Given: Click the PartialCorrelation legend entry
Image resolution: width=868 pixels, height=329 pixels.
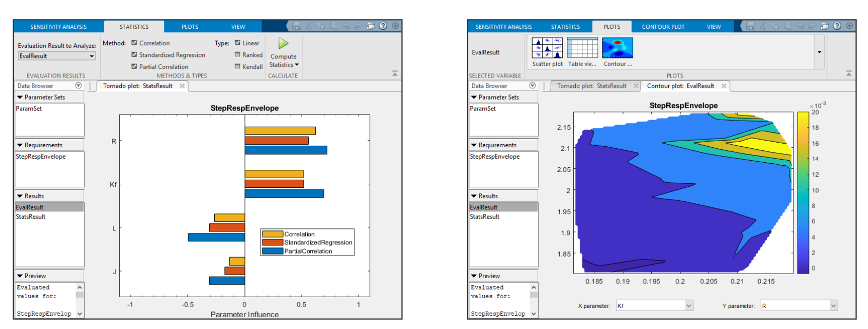Looking at the screenshot, I should pyautogui.click(x=308, y=251).
